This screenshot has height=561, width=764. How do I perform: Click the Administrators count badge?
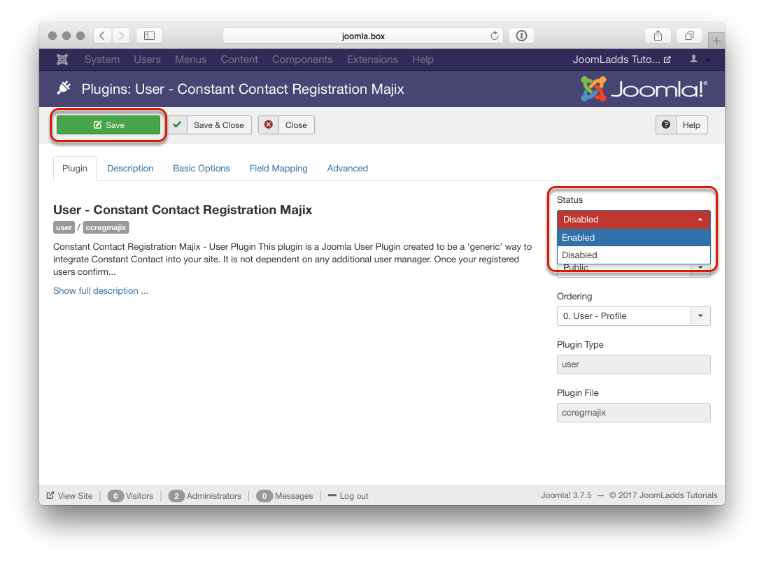(176, 496)
